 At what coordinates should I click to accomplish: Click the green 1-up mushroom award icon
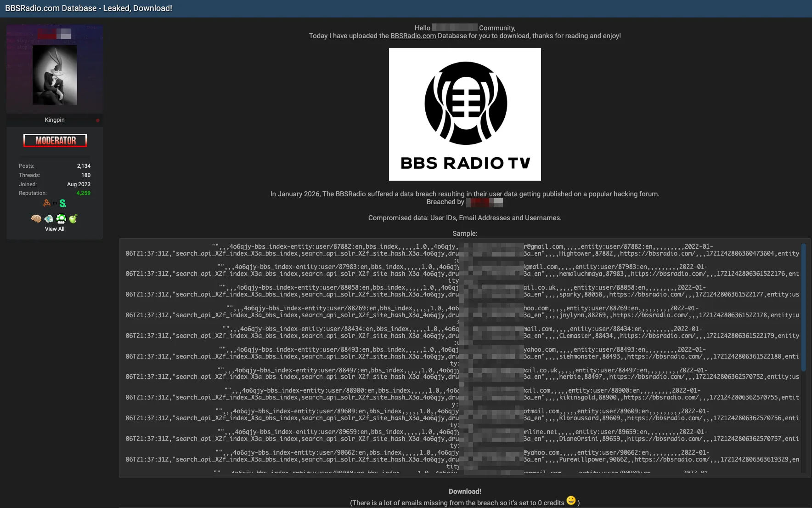pos(61,219)
